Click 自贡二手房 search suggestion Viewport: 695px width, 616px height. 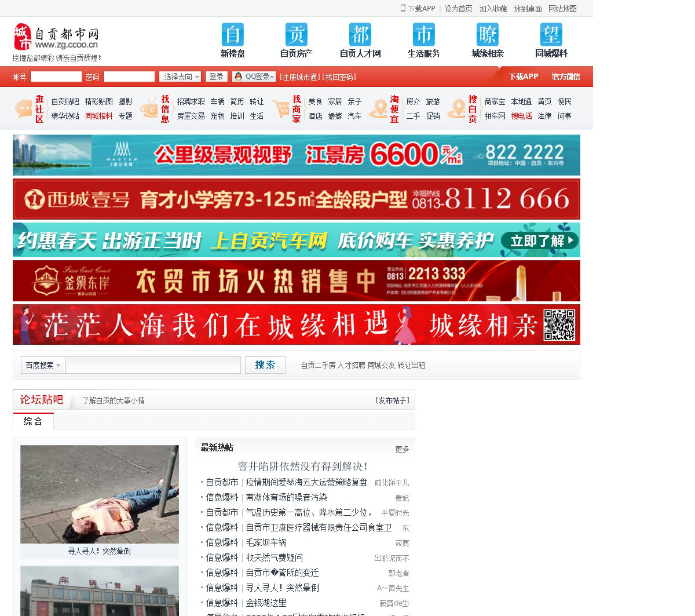[x=318, y=365]
